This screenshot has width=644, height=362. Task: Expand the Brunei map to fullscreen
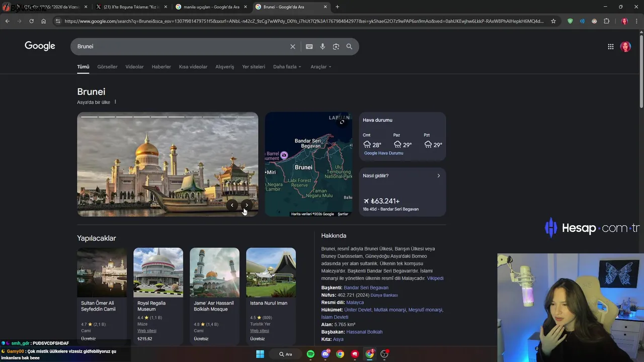click(342, 122)
